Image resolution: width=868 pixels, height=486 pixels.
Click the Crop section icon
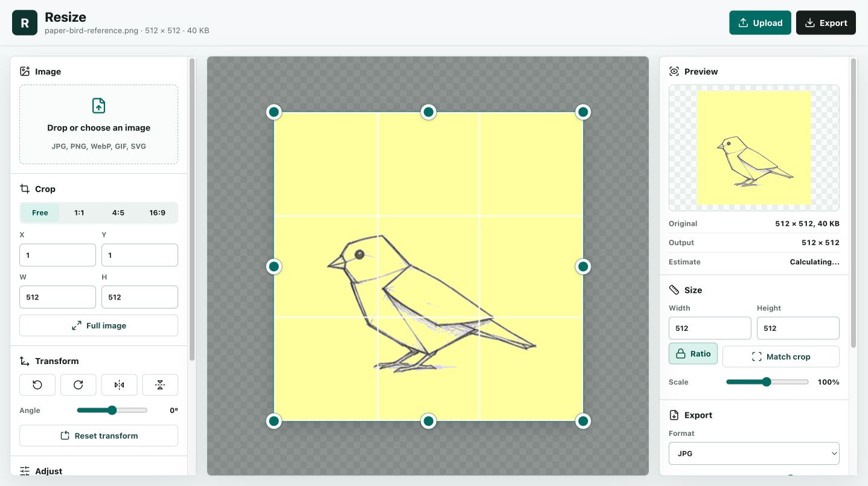point(25,189)
